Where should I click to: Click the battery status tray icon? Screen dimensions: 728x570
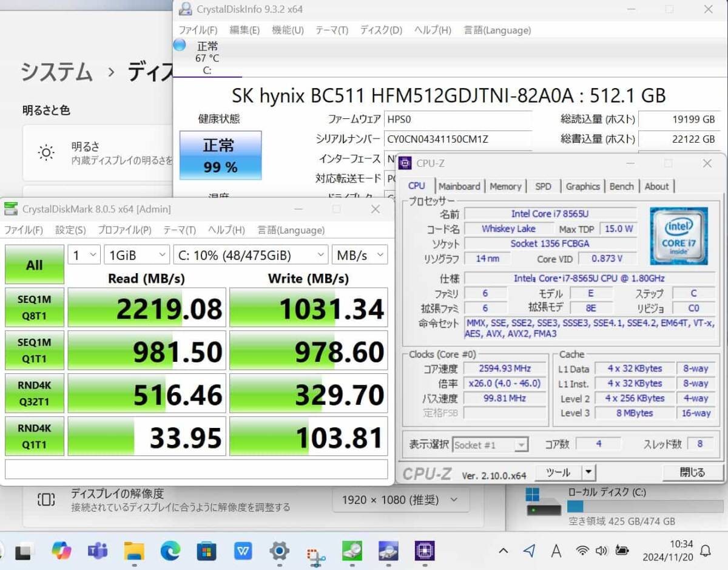point(622,551)
